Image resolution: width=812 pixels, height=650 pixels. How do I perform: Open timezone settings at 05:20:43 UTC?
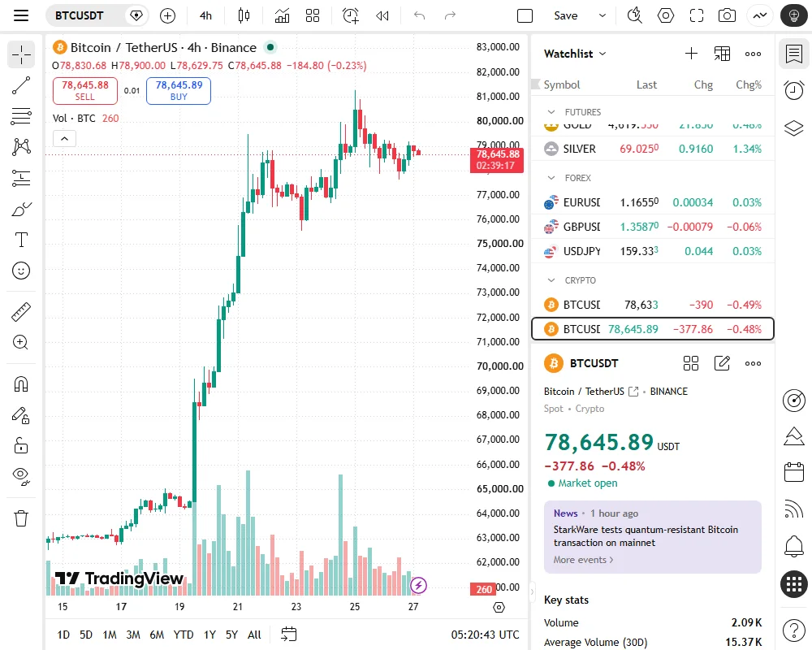(485, 635)
